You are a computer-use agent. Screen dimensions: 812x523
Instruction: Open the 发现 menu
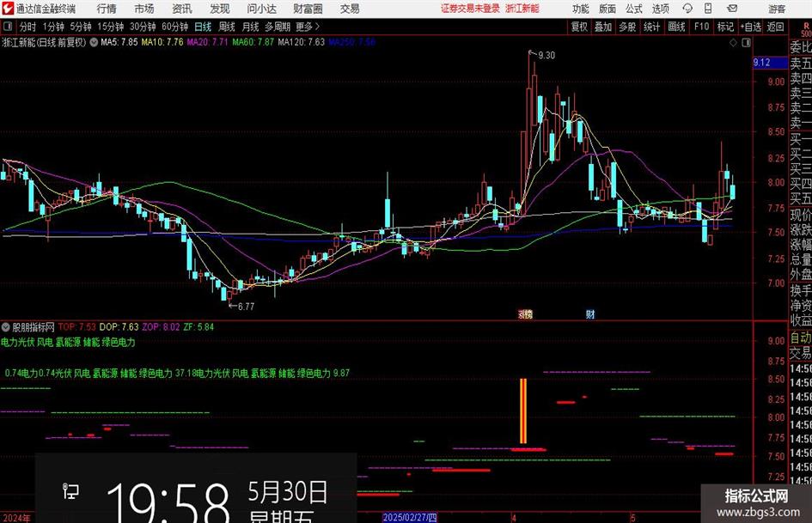[220, 9]
